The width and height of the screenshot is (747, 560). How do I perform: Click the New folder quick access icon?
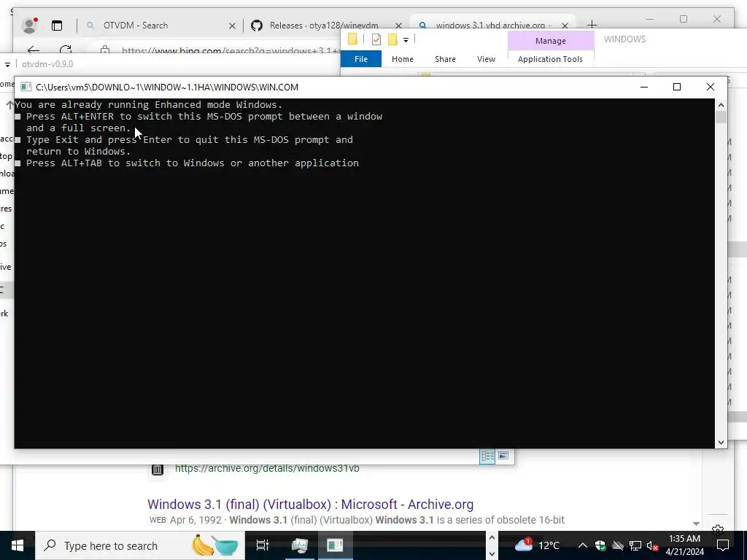pos(392,39)
